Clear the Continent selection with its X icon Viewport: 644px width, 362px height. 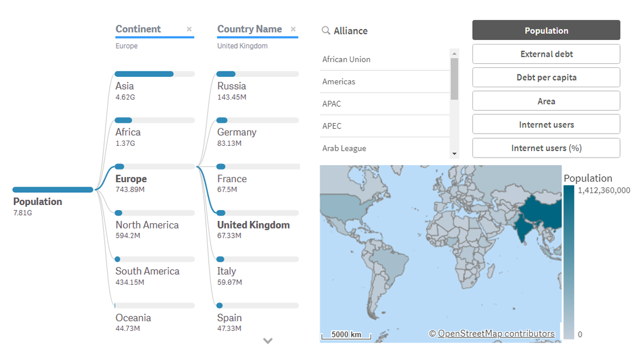tap(189, 29)
